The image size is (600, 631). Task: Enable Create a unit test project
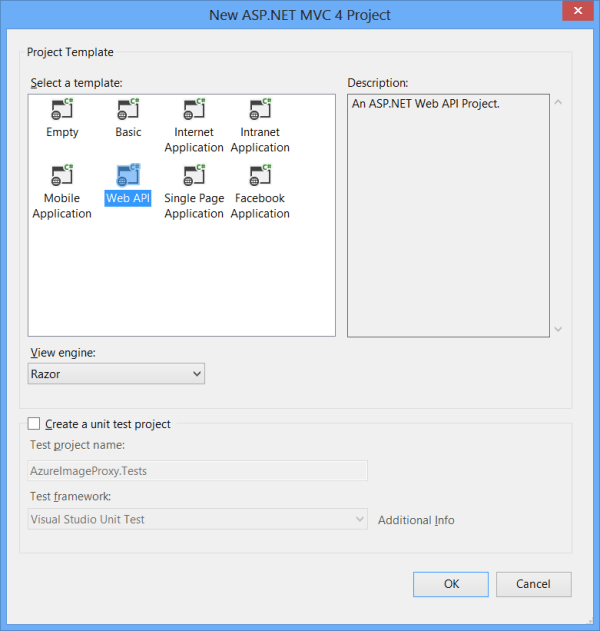pos(34,424)
